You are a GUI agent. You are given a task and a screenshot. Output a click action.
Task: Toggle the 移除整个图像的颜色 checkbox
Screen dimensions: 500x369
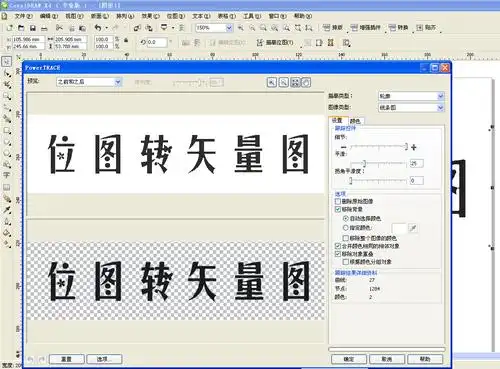pos(346,238)
